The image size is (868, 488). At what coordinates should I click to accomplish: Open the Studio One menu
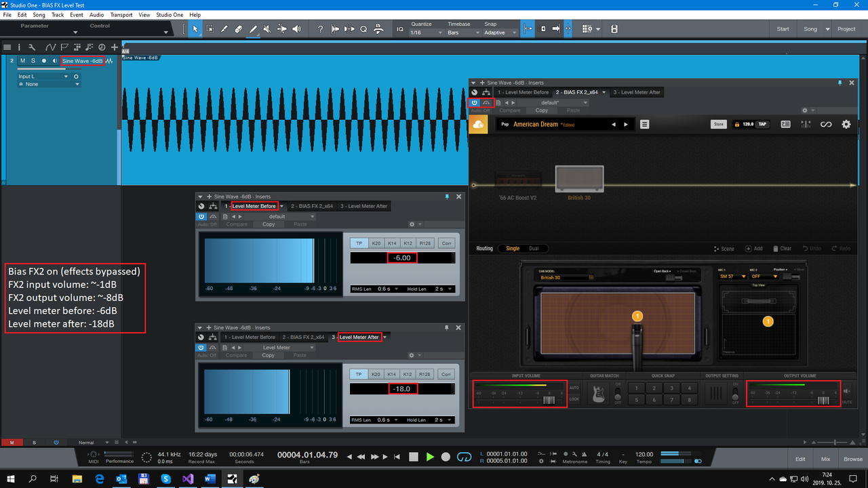pyautogui.click(x=170, y=14)
